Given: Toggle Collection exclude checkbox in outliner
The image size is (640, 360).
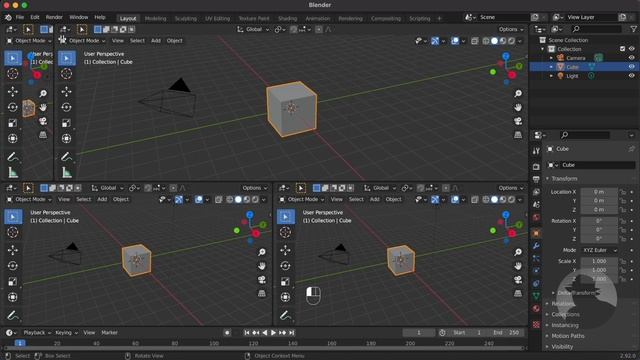Looking at the screenshot, I should pos(622,49).
